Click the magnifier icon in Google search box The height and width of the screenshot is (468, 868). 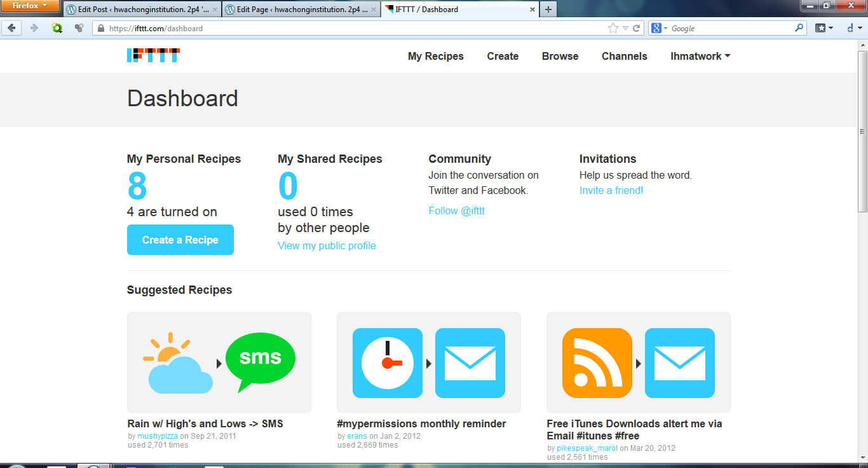pos(799,28)
